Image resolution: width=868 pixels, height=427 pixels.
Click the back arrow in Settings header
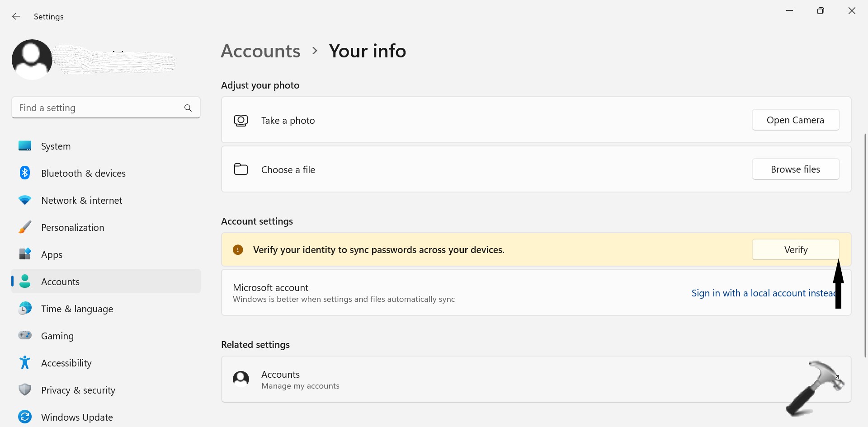pos(16,17)
